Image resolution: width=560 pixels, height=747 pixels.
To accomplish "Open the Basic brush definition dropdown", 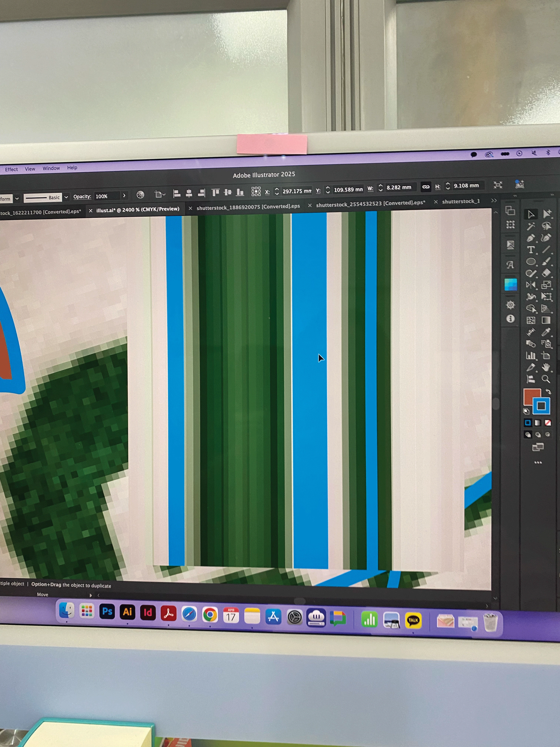I will click(x=66, y=197).
